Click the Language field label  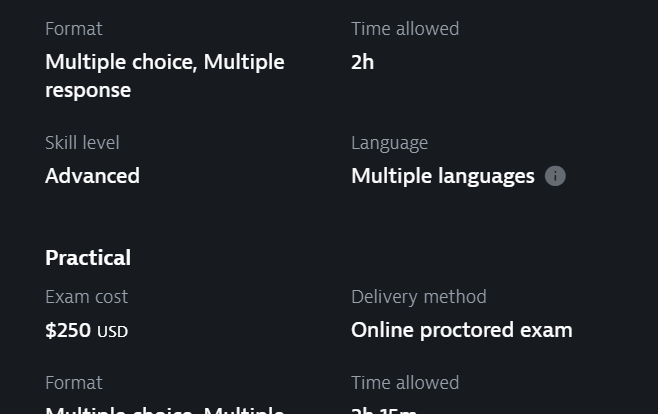click(x=389, y=143)
